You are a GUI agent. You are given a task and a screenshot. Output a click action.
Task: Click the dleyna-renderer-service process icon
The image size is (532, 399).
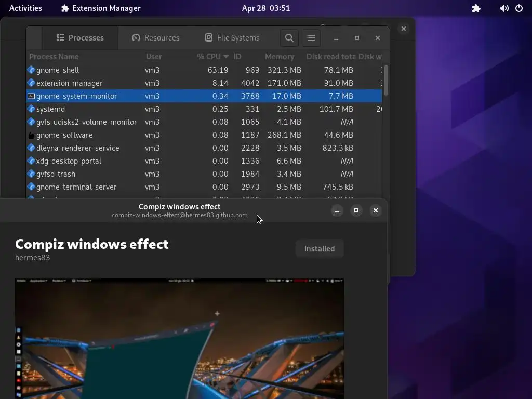click(31, 148)
